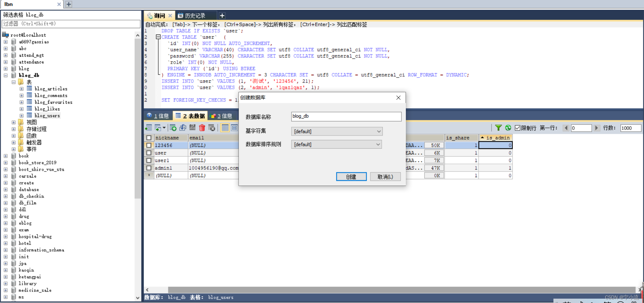Image resolution: width=644 pixels, height=303 pixels.
Task: Close the 创建数据库 dialog
Action: click(398, 98)
